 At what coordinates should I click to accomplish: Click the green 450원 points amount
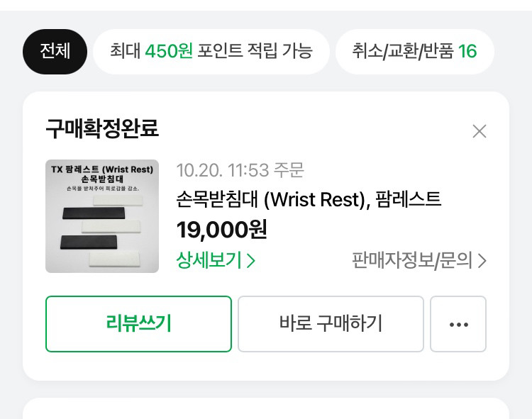coord(169,52)
